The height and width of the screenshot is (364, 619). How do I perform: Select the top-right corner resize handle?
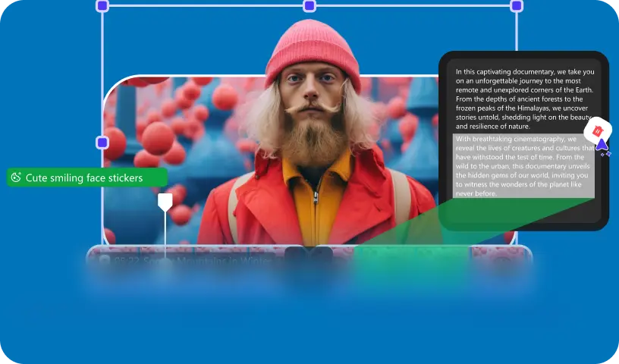click(517, 6)
